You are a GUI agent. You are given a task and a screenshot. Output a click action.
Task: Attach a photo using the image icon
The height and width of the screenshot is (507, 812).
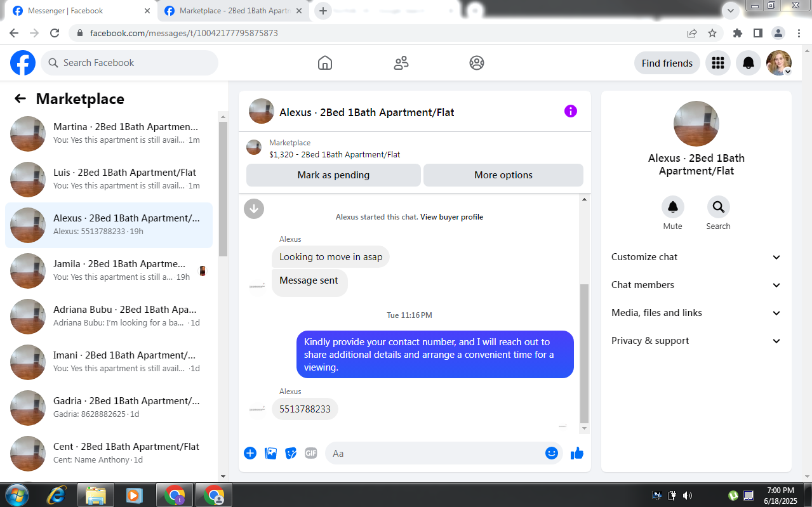click(270, 453)
